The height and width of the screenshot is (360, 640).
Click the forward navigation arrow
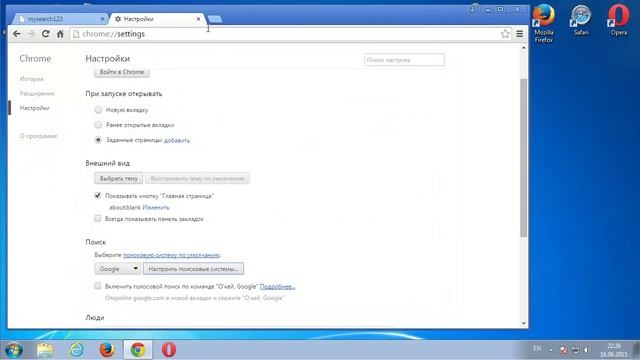pos(31,34)
